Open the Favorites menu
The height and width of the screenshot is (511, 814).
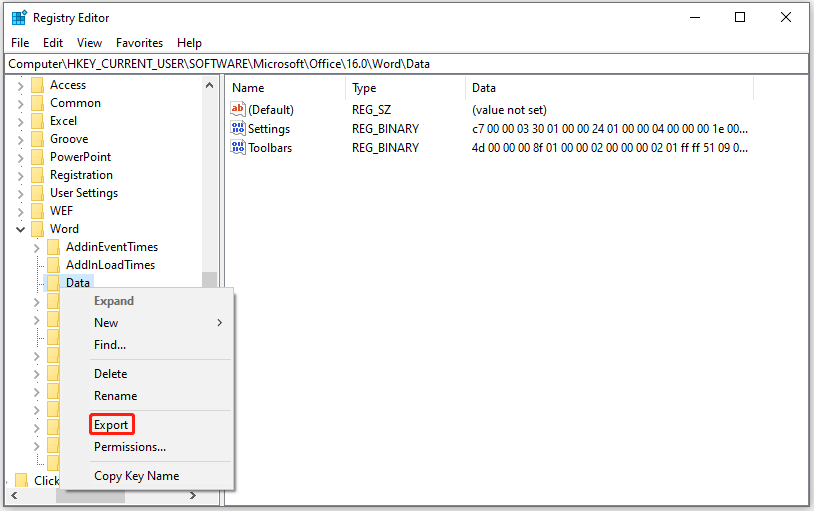point(139,43)
